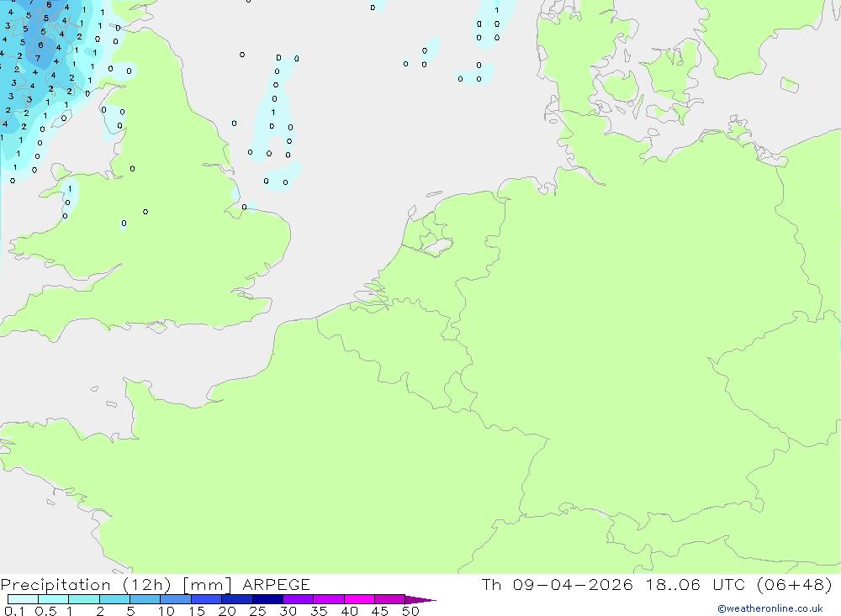Click the "45" legend scale label
Screen dimensions: 841x616
tap(380, 611)
